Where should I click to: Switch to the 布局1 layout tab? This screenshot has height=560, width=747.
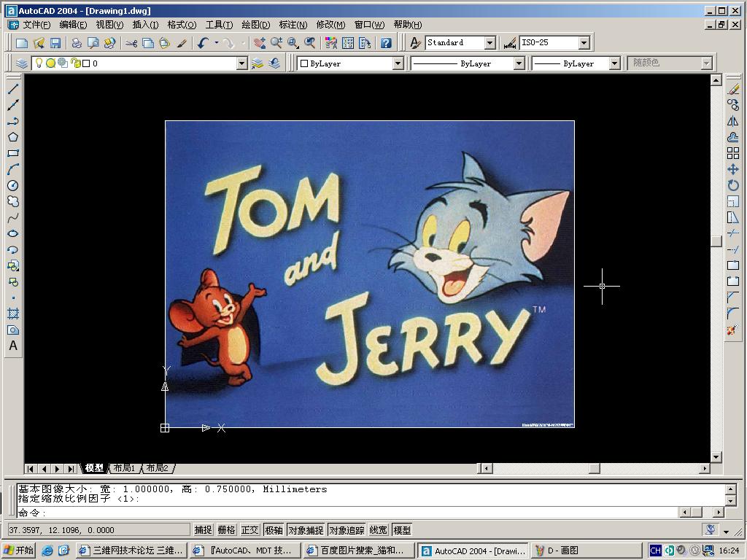click(x=124, y=468)
